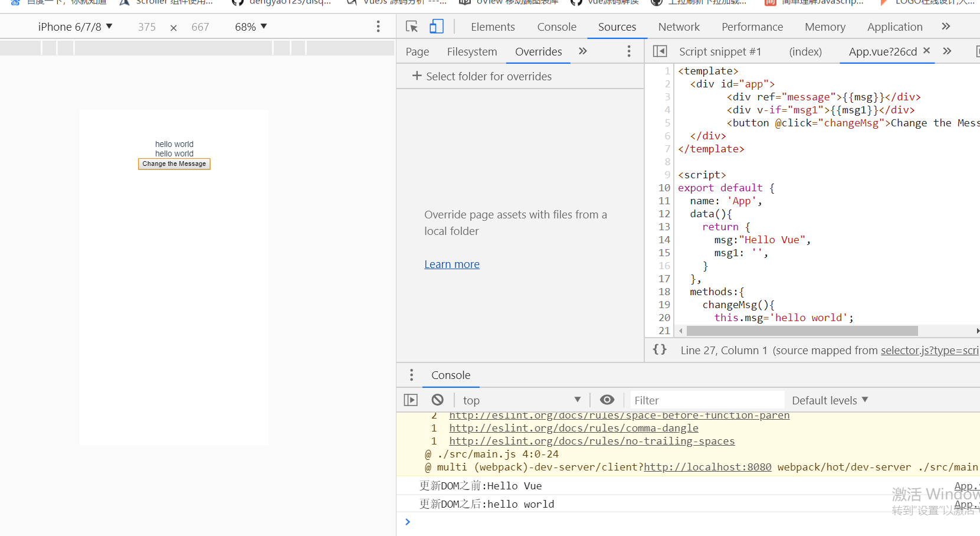Click the editor scrollbar left arrow

click(681, 331)
